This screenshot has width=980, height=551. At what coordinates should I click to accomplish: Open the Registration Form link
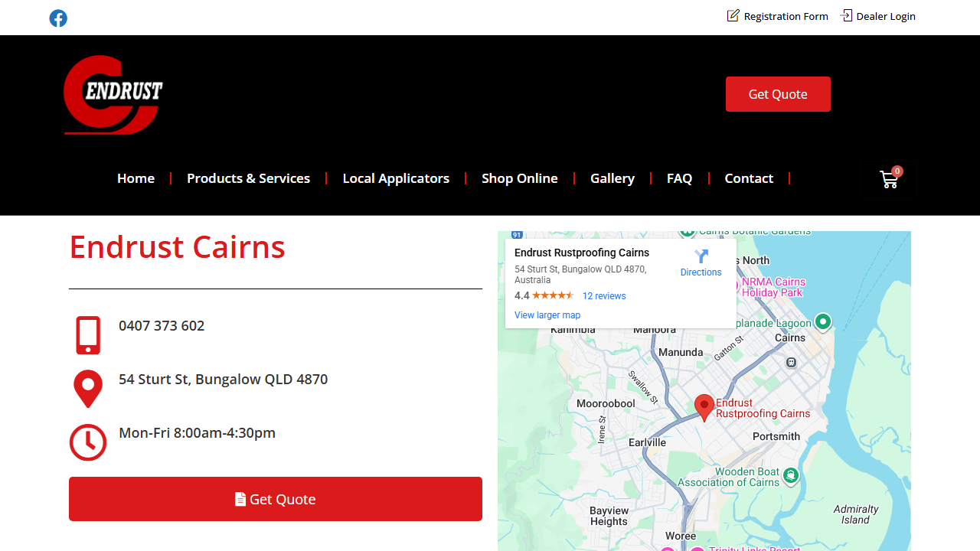[x=778, y=16]
